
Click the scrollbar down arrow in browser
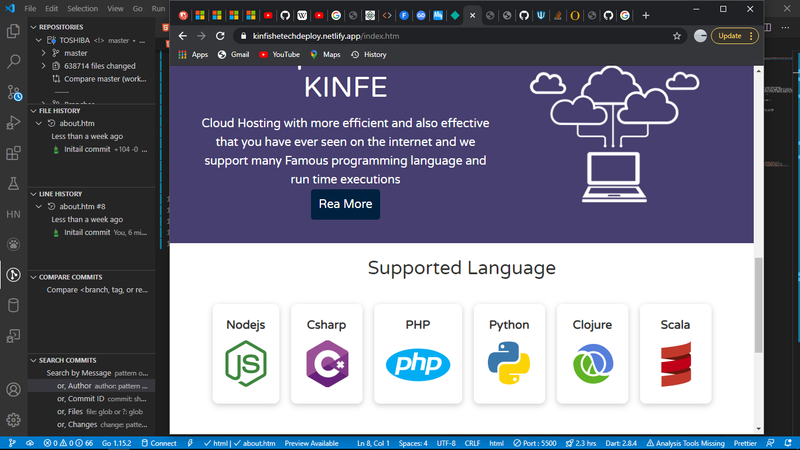tap(759, 429)
